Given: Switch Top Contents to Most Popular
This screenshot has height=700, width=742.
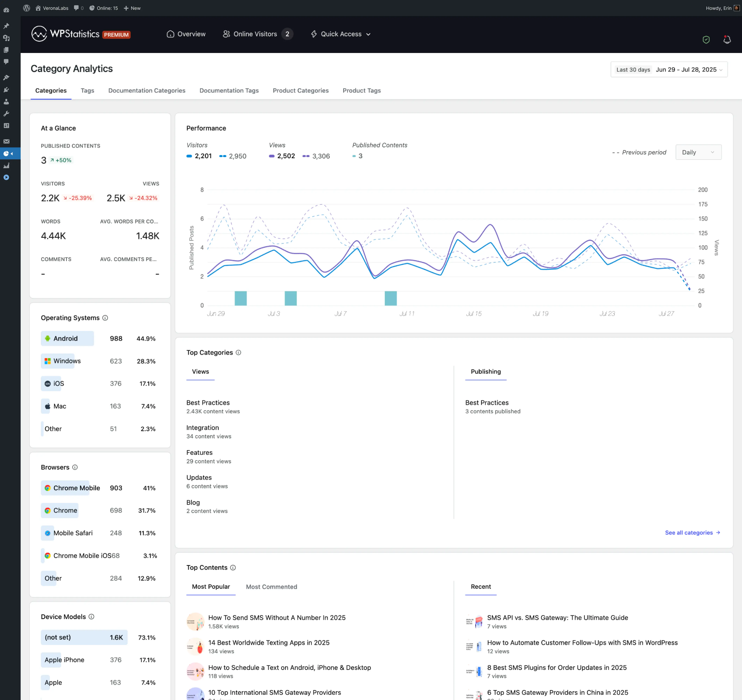Looking at the screenshot, I should tap(211, 586).
